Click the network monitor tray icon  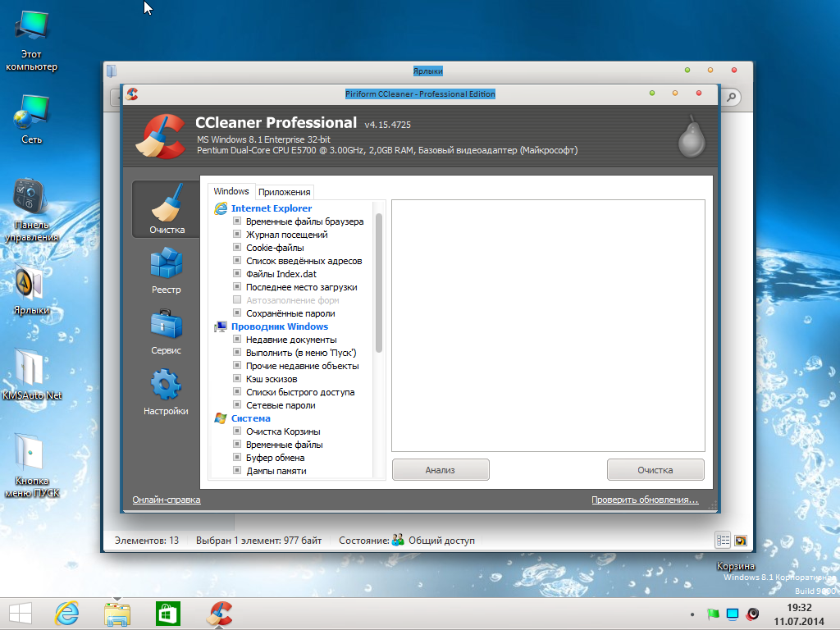(x=733, y=614)
